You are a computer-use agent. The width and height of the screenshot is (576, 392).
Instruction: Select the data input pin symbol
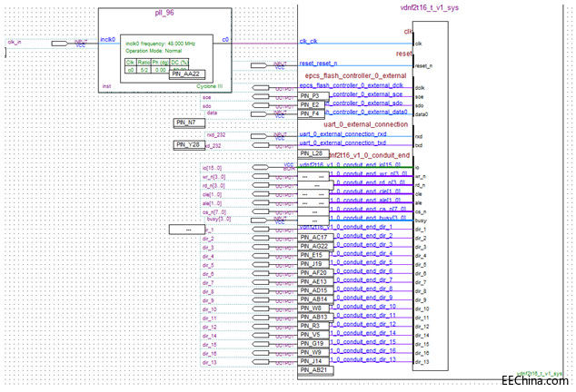pyautogui.click(x=259, y=114)
